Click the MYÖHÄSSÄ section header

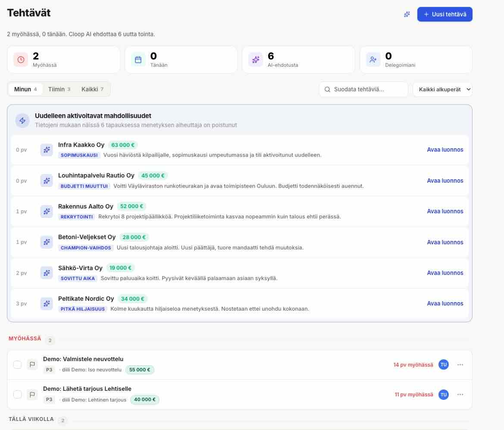[25, 339]
